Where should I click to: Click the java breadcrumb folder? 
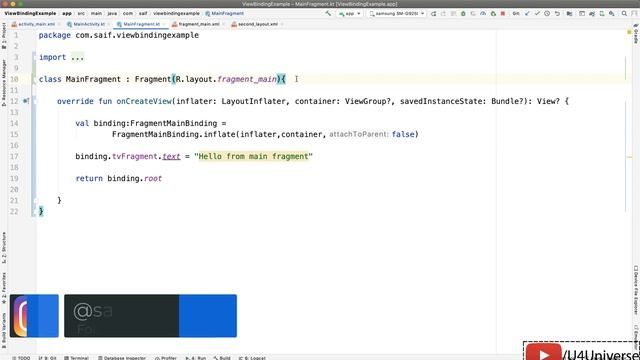coord(112,13)
